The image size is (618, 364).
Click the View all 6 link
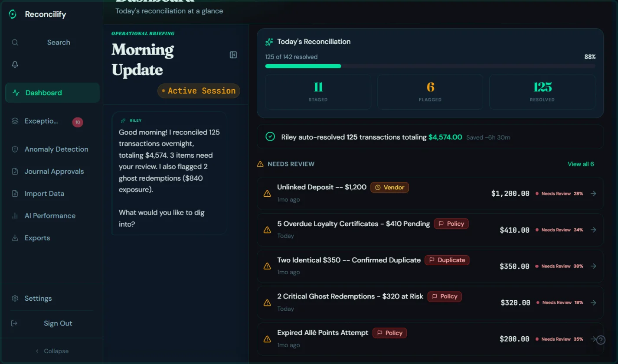(581, 164)
